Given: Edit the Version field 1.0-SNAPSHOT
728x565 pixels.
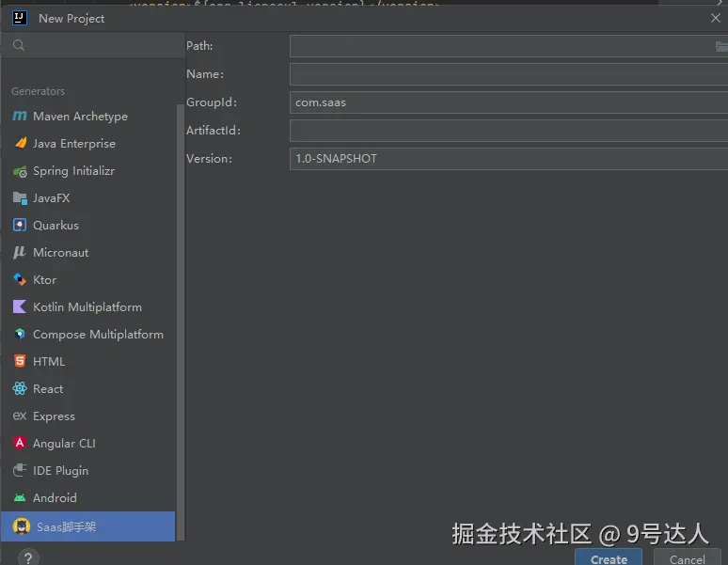Looking at the screenshot, I should 509,159.
